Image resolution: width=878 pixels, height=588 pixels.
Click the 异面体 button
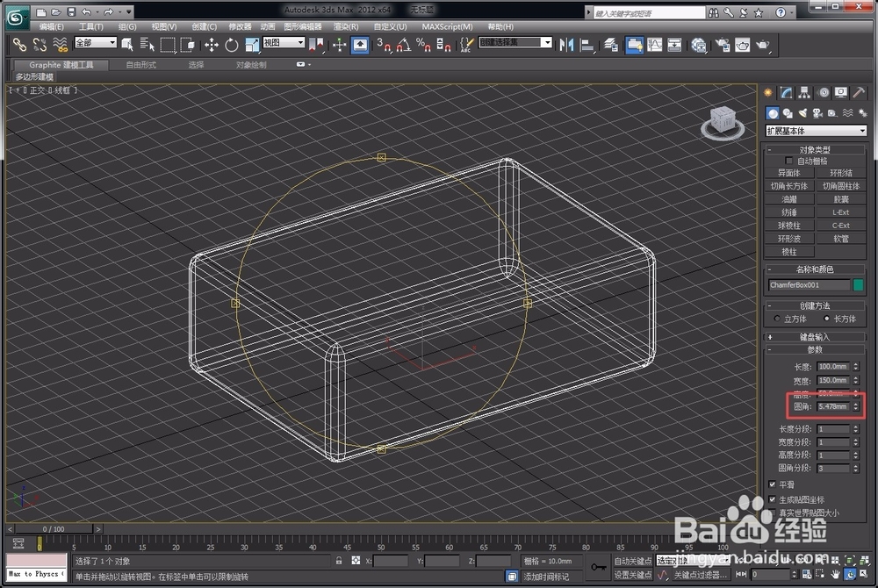tap(789, 173)
